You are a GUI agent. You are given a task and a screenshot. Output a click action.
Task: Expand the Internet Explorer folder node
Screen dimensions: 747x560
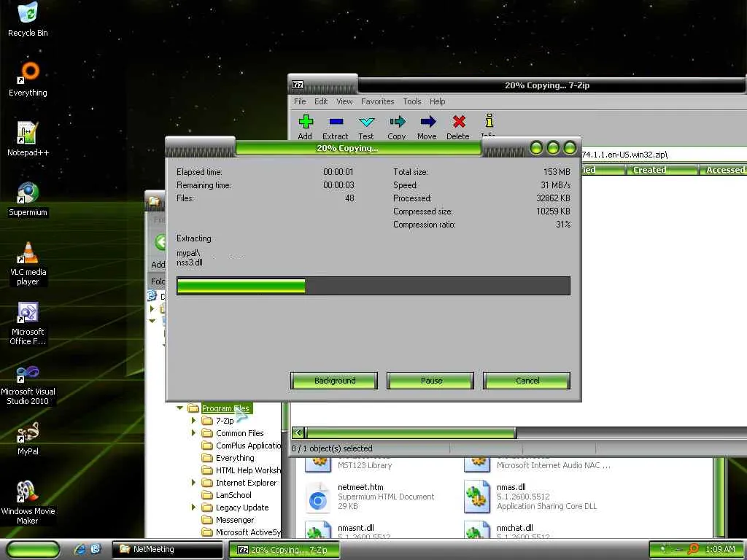[x=193, y=483]
